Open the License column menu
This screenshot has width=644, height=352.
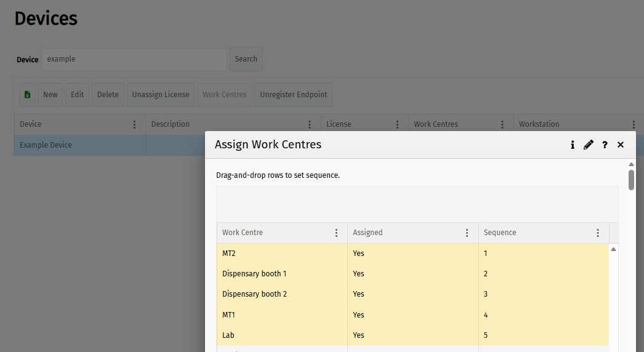398,124
